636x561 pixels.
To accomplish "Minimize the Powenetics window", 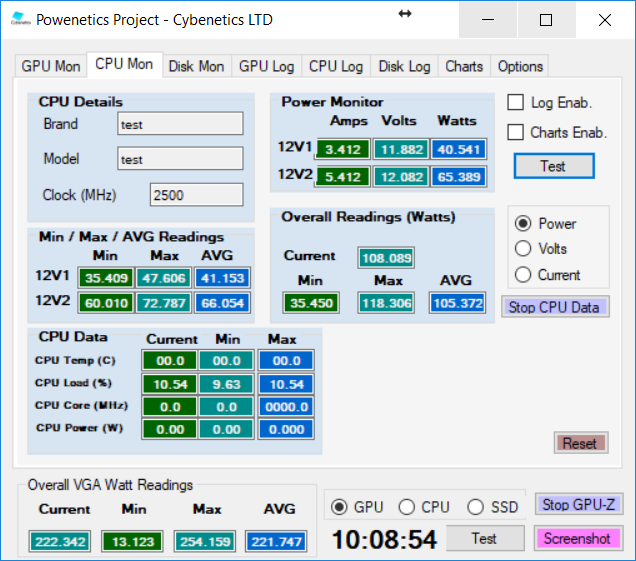I will point(488,19).
